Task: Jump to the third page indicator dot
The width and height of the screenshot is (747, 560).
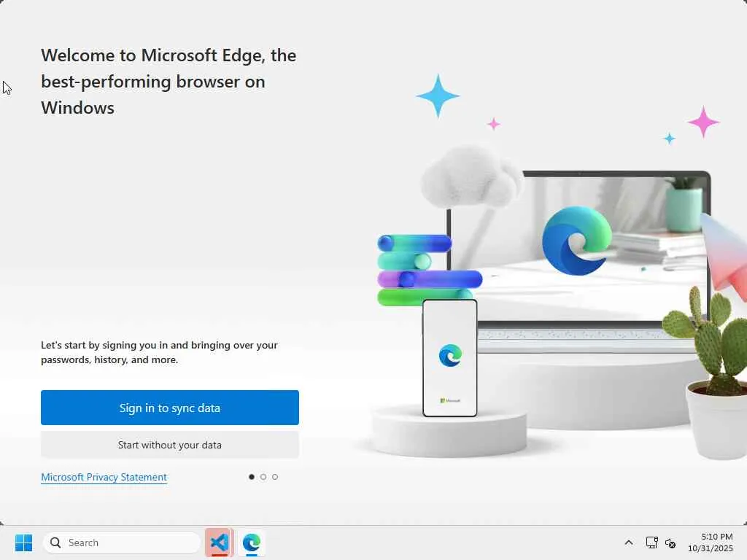Action: coord(275,477)
